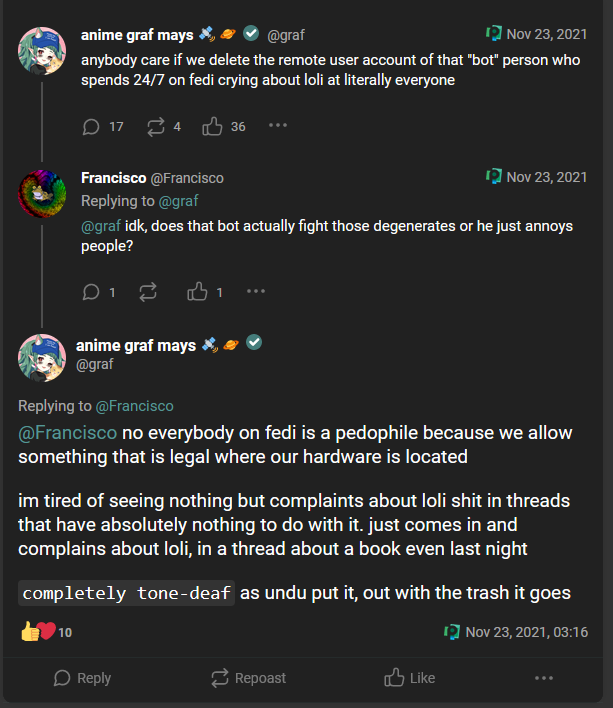Expand ellipsis menu on Francisco's post

(256, 292)
